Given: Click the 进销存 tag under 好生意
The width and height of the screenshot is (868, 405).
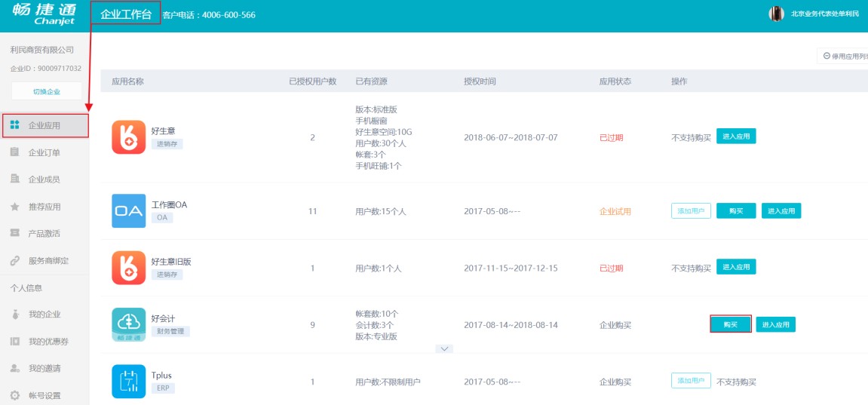Looking at the screenshot, I should pyautogui.click(x=167, y=144).
